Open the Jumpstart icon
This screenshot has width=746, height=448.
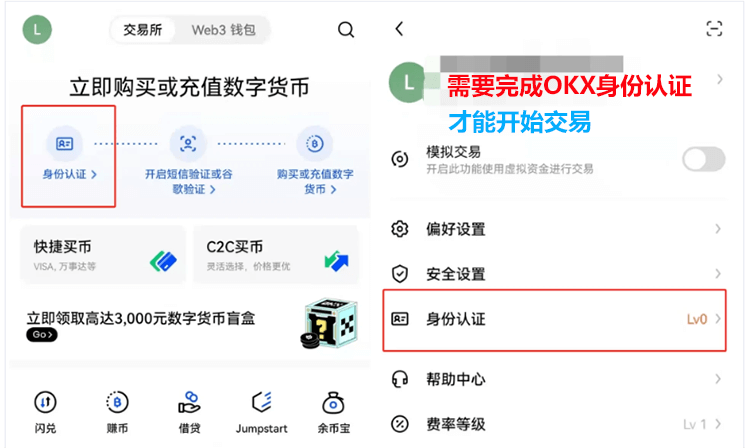(x=262, y=402)
